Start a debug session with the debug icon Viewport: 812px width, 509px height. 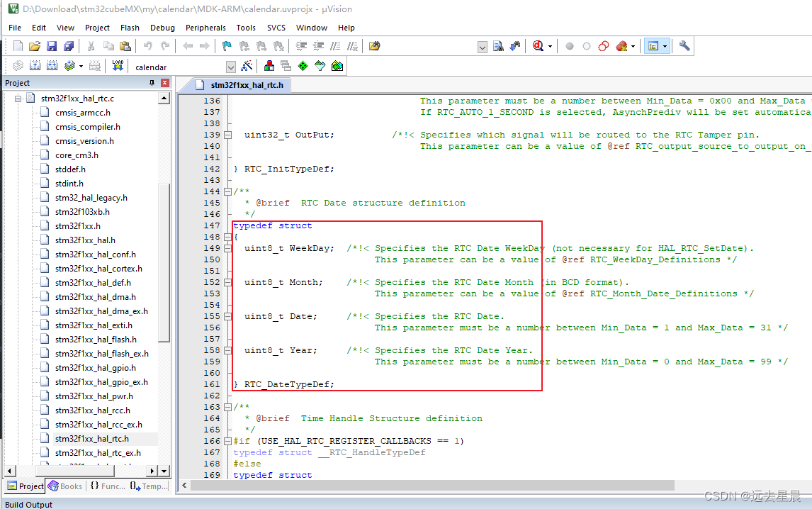pos(539,45)
